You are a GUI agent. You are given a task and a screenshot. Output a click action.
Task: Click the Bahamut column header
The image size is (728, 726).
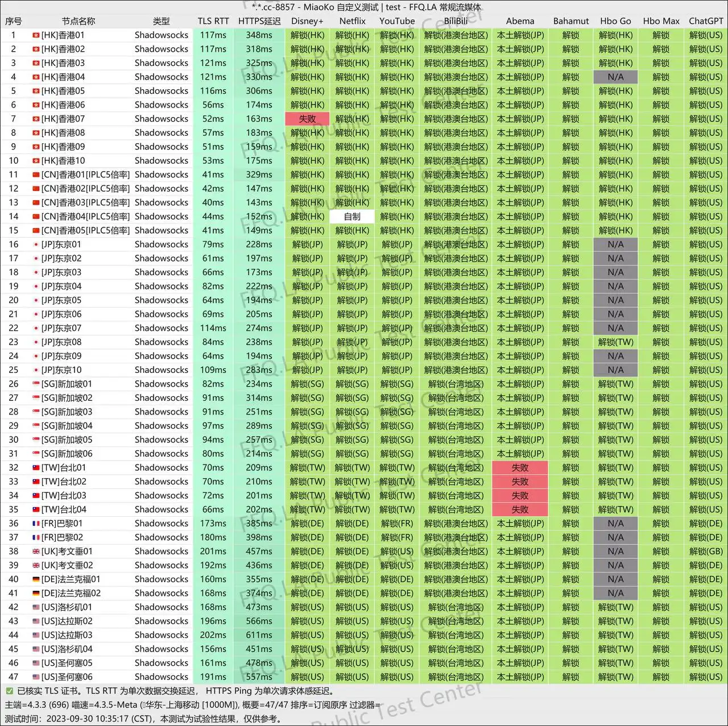click(x=571, y=21)
